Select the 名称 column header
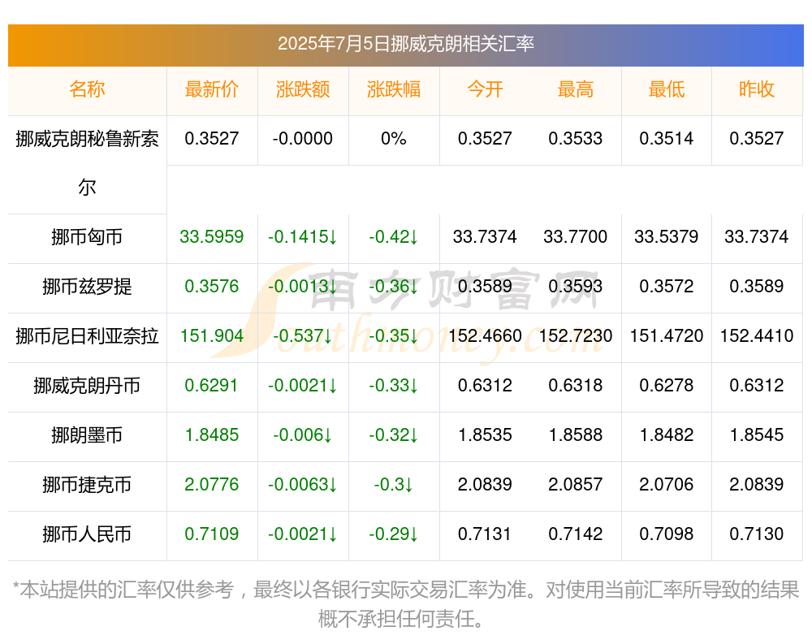The width and height of the screenshot is (812, 644). tap(87, 89)
